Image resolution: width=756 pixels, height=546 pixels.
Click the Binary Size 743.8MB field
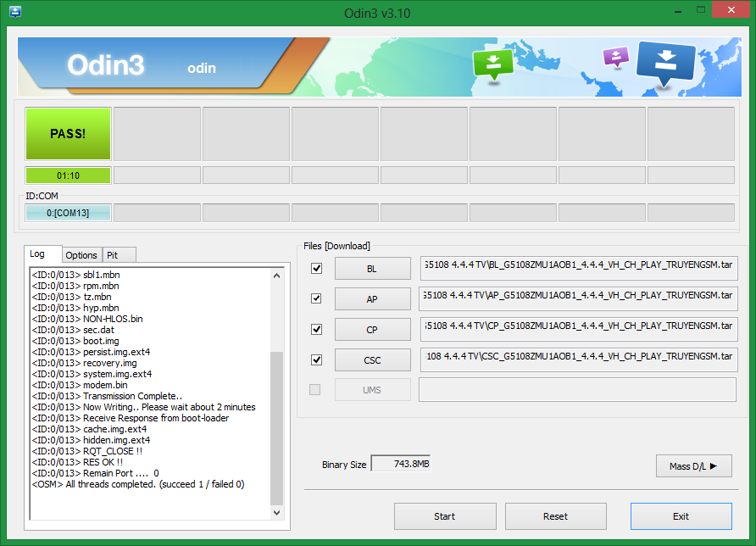[401, 464]
